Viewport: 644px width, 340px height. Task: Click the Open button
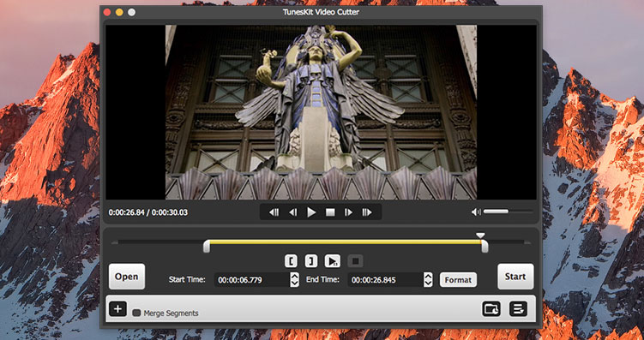[x=127, y=277]
